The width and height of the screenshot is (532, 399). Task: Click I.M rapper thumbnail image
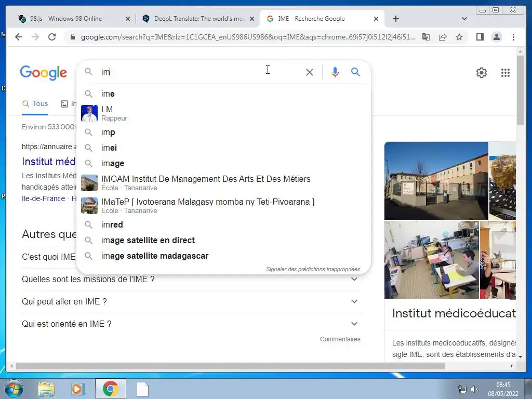coord(89,113)
